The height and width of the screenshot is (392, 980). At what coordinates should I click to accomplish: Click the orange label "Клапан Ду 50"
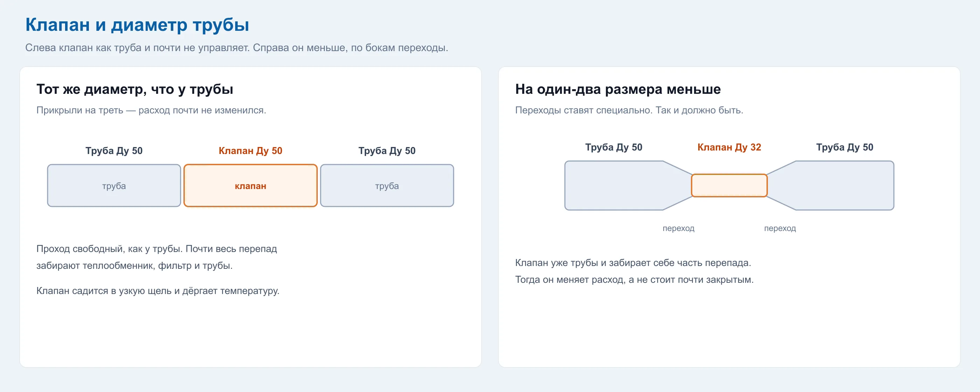click(250, 151)
